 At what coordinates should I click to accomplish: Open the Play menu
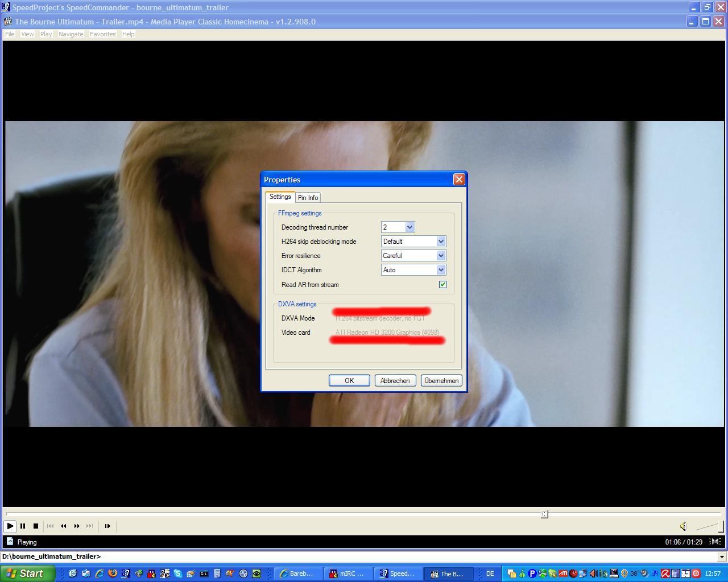click(46, 34)
